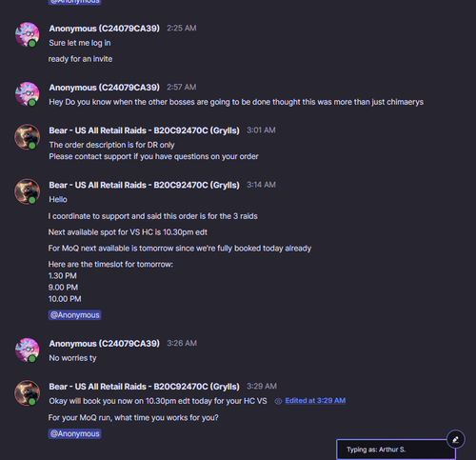476x460 pixels.
Task: Click the Typing as: Arthur S. box
Action: pos(396,450)
